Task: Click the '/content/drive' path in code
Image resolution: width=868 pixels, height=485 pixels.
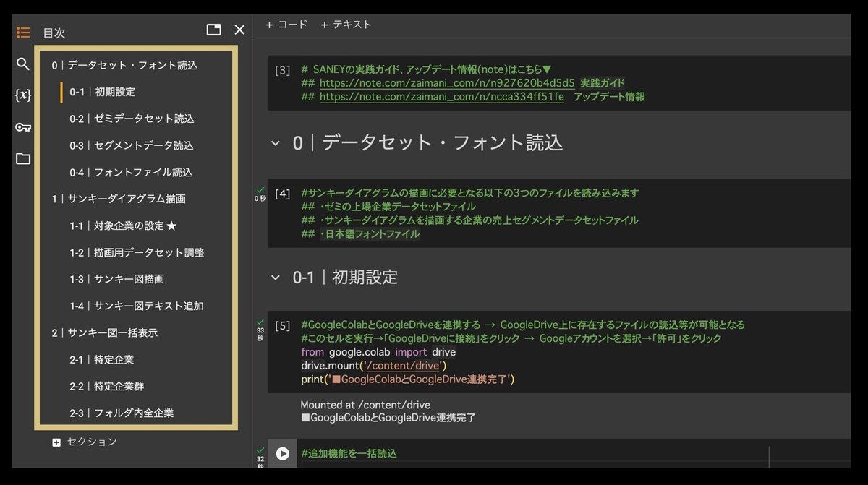Action: [403, 366]
